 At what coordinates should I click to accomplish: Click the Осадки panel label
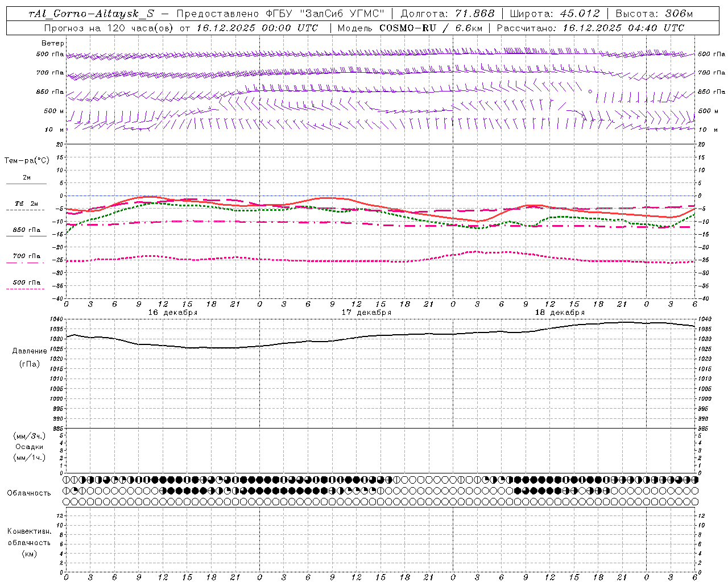point(30,447)
